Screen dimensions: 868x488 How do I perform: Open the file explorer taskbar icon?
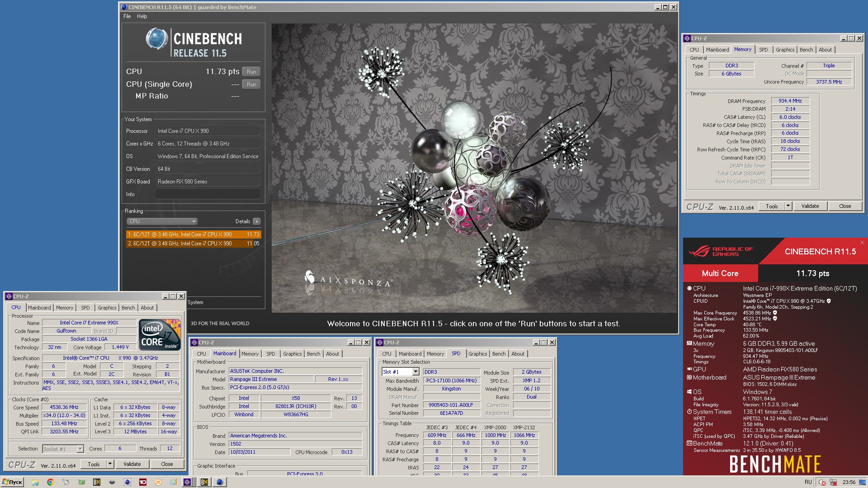click(x=35, y=482)
